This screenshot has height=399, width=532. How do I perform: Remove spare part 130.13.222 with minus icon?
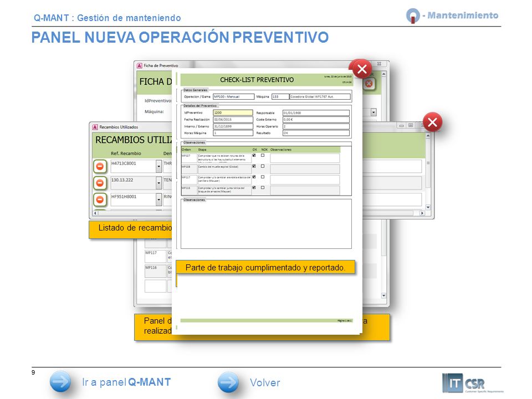pyautogui.click(x=100, y=183)
